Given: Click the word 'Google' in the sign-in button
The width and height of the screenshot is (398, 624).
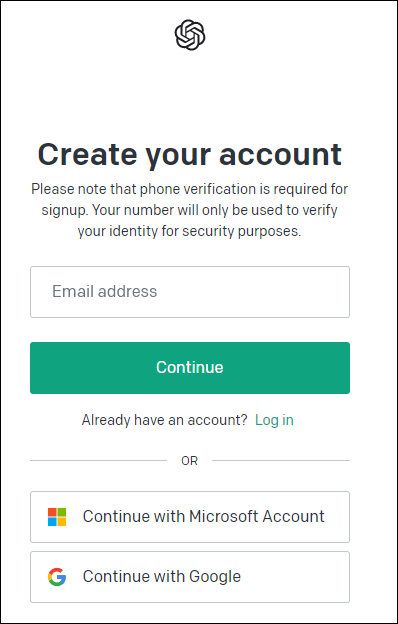Looking at the screenshot, I should [x=215, y=577].
